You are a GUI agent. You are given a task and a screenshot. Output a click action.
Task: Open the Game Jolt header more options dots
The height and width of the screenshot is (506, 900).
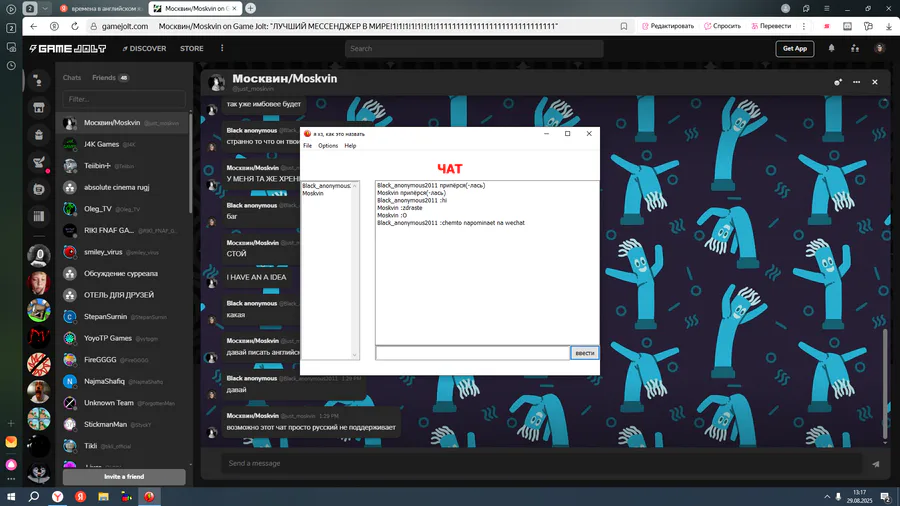[222, 48]
